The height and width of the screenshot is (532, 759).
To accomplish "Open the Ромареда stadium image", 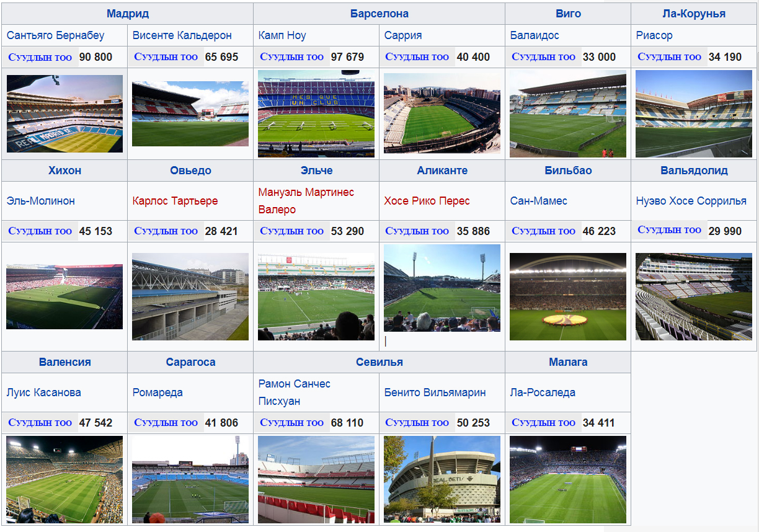I will [190, 479].
